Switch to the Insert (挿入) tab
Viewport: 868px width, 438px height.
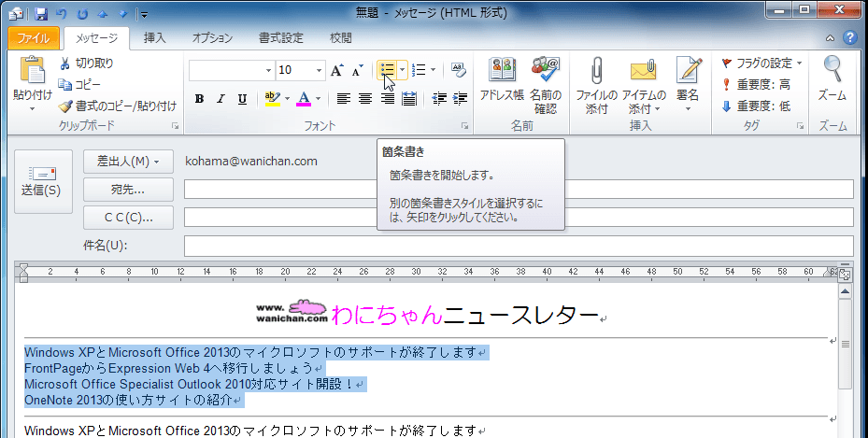click(x=154, y=38)
